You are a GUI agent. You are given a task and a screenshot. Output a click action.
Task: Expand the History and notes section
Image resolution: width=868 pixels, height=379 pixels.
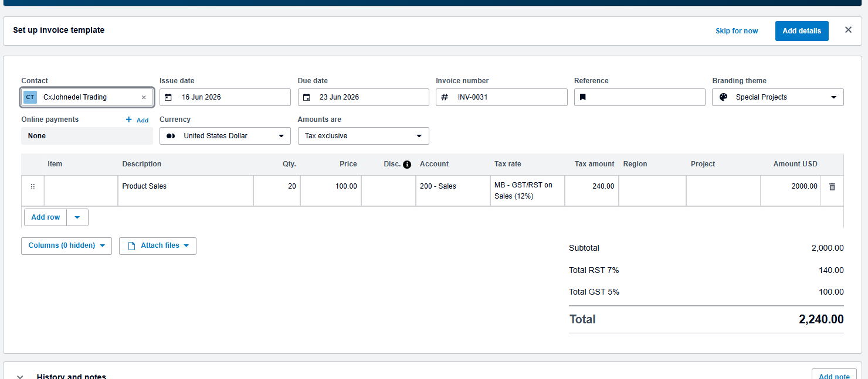(20, 377)
